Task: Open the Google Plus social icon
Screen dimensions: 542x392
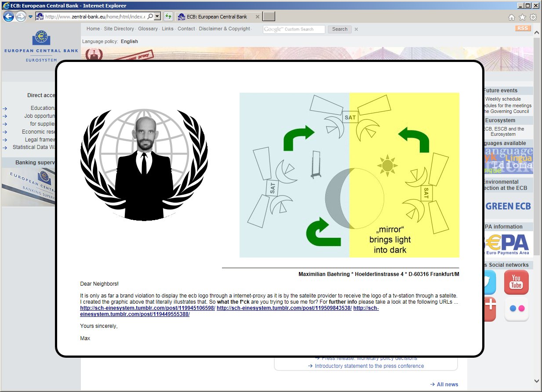Action: (489, 309)
